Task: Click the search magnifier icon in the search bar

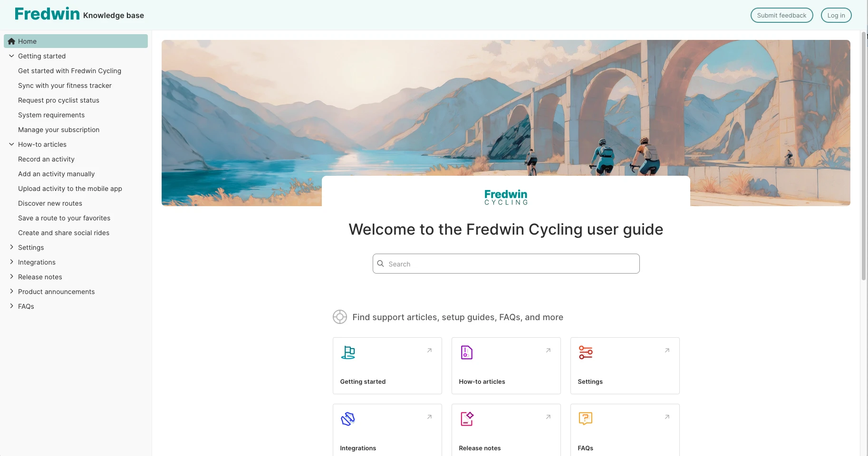Action: click(381, 264)
